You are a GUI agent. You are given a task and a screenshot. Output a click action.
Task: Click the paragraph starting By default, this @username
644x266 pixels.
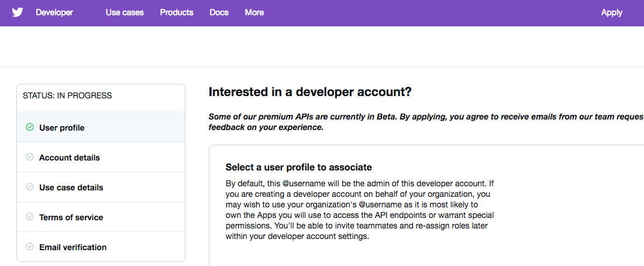click(360, 210)
